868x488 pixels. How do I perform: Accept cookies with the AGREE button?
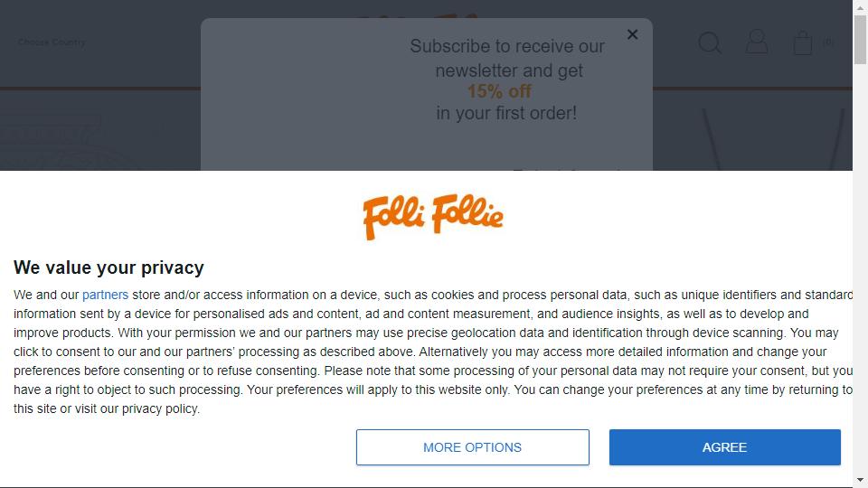[x=724, y=447]
